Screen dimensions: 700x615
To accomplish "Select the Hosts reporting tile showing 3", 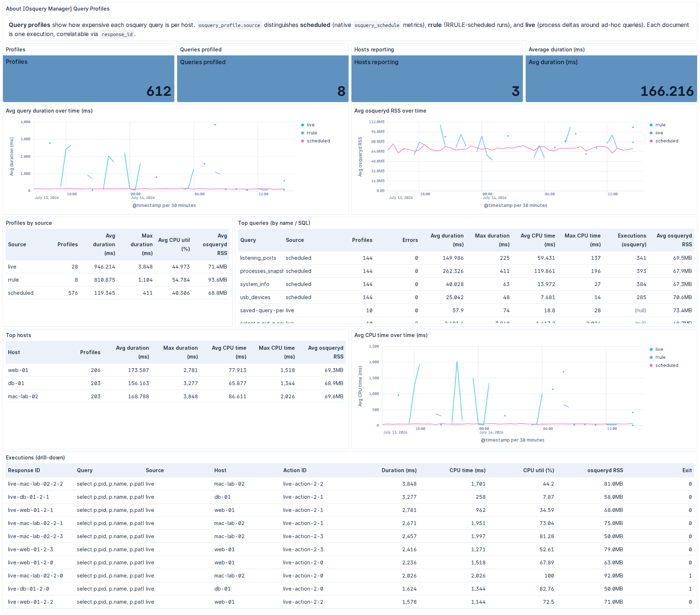I will (x=437, y=79).
